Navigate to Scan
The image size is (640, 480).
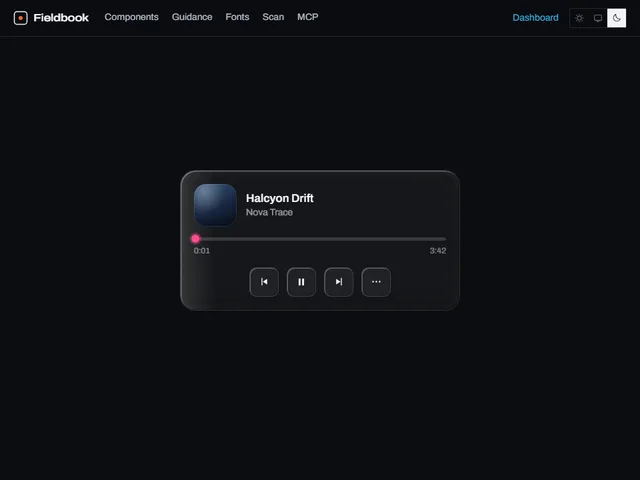[273, 17]
